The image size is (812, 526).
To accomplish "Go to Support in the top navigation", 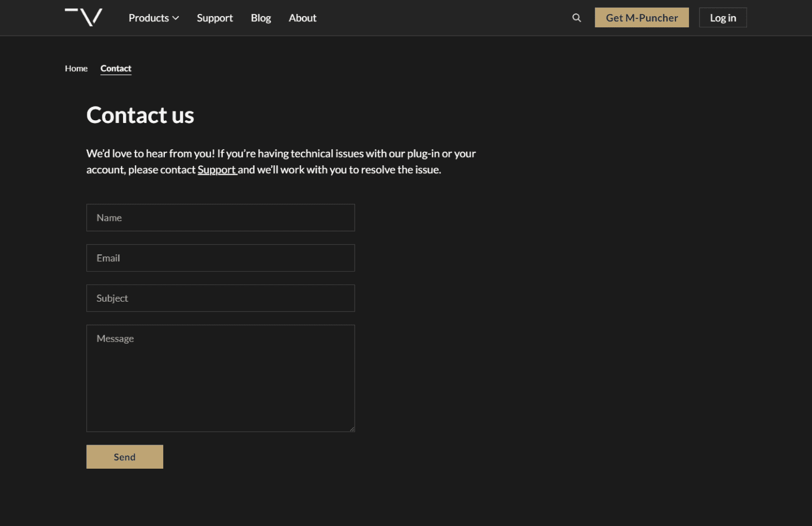I will pos(214,18).
